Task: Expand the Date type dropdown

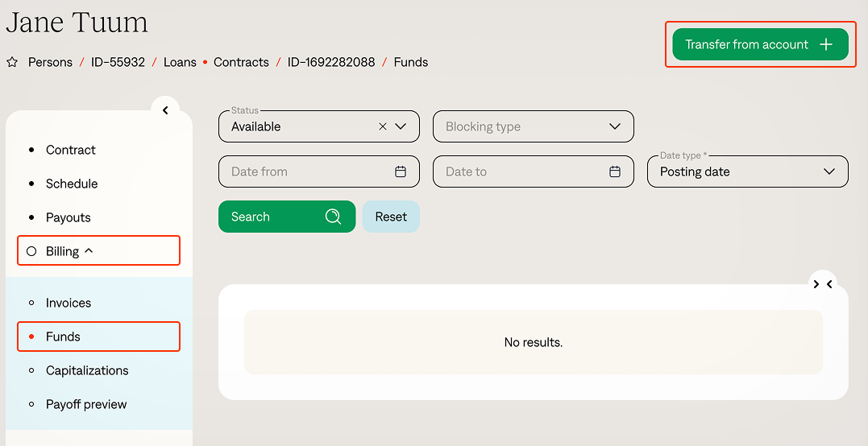Action: (x=829, y=171)
